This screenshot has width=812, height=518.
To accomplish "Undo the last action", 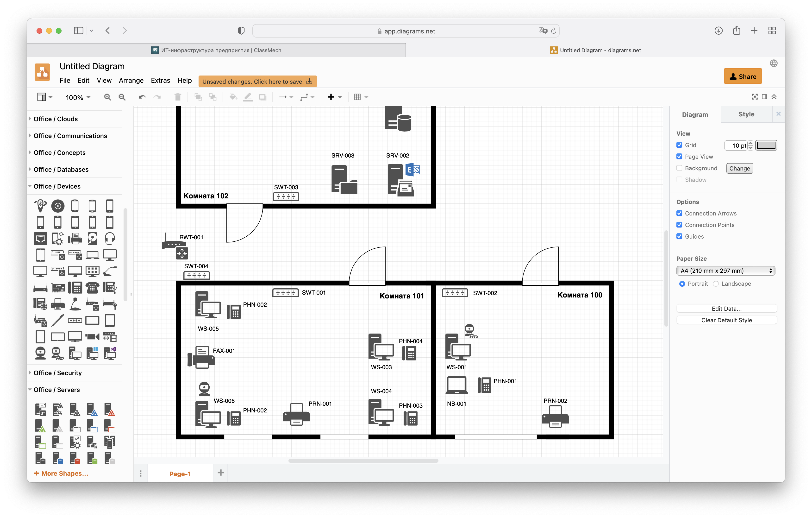I will [x=142, y=97].
